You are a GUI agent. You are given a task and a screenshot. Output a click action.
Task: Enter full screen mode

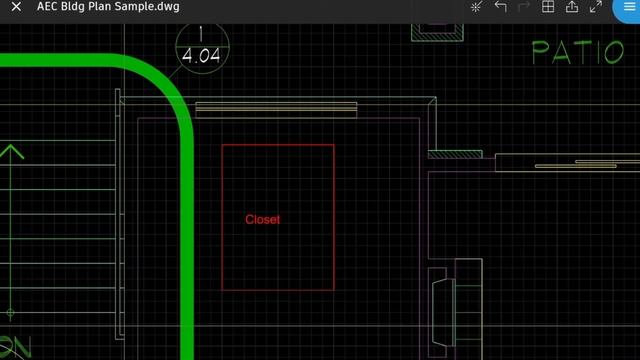point(596,7)
